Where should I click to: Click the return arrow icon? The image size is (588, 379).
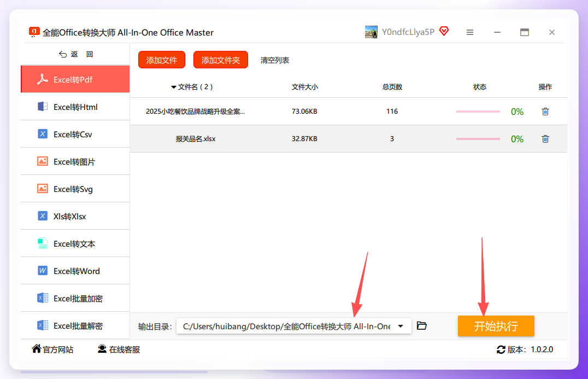[x=63, y=54]
